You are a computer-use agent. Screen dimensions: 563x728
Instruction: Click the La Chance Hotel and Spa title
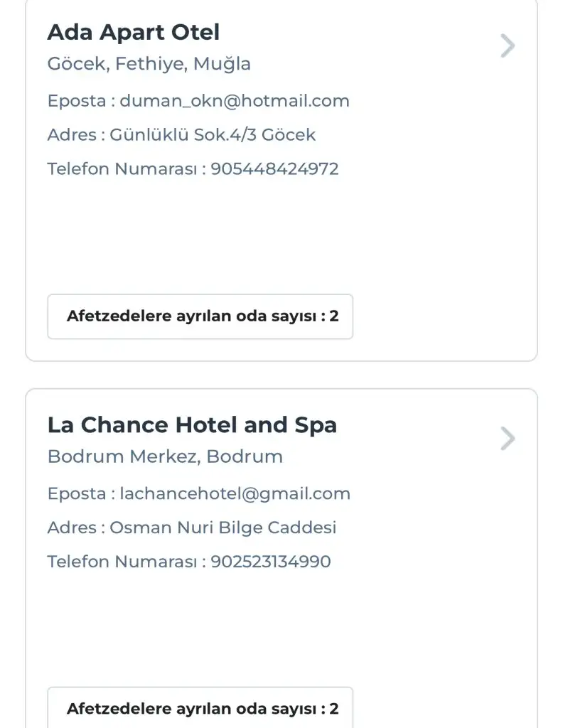click(192, 425)
